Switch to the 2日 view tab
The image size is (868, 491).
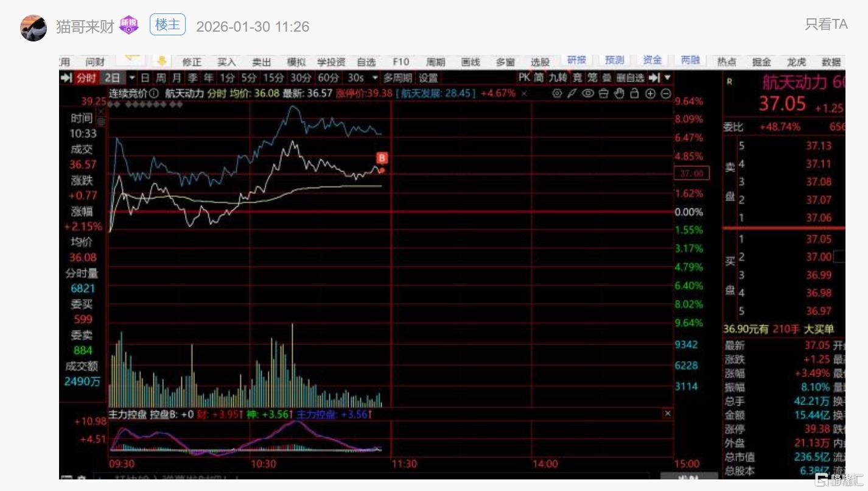[x=113, y=78]
